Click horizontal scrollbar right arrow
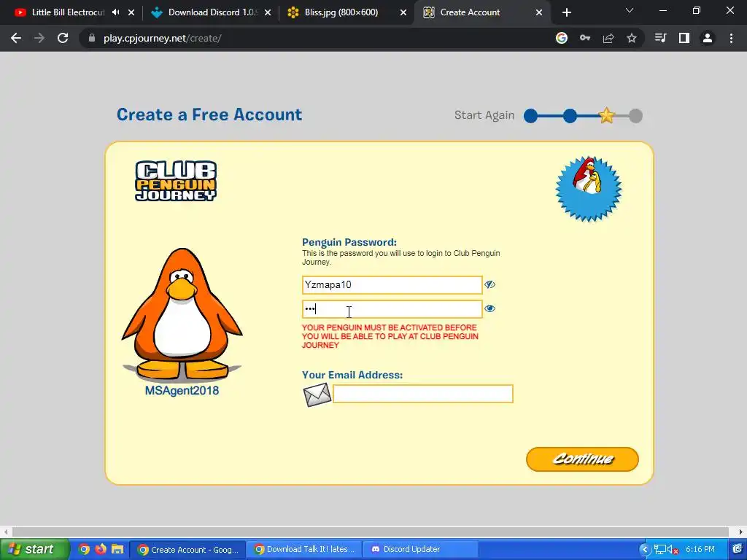The image size is (747, 560). point(741,532)
